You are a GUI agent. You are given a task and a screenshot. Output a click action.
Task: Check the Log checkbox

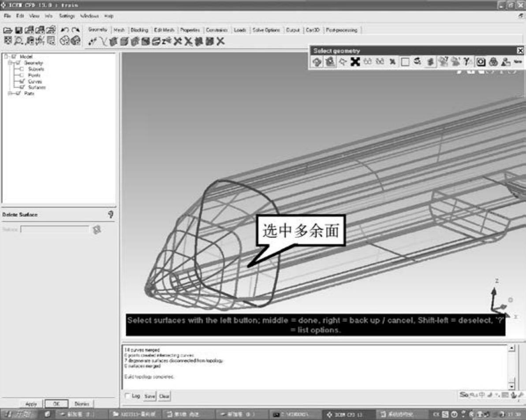point(128,396)
